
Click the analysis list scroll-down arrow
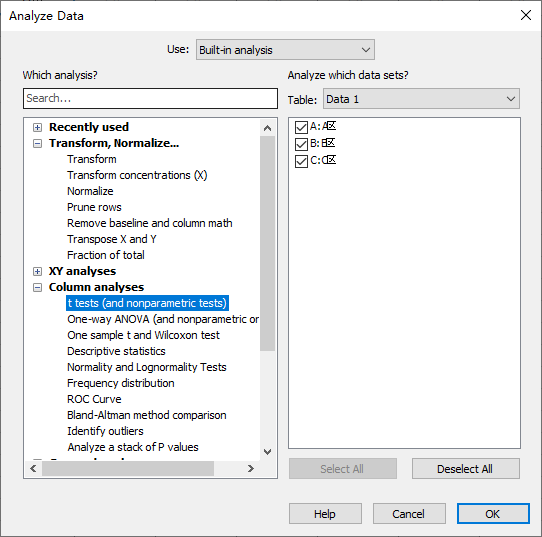pos(267,452)
